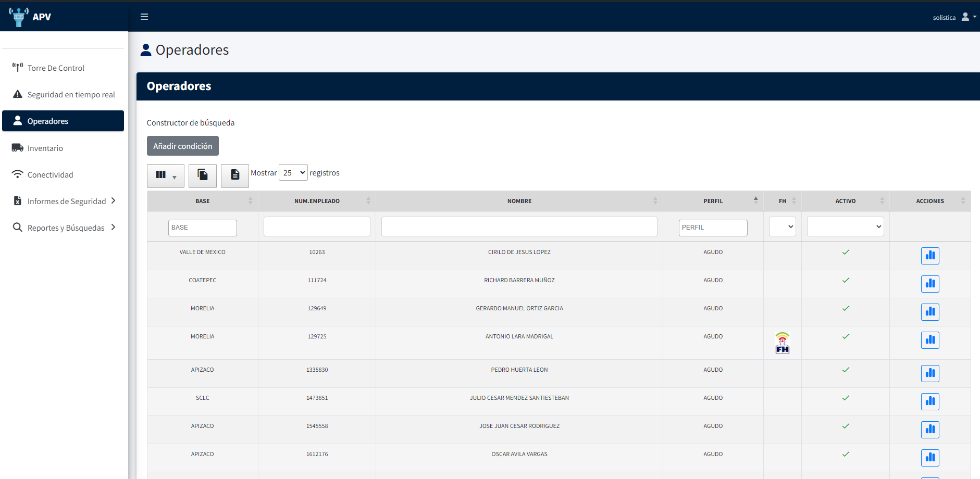Click active checkmark for PEDRO HUERTA LEON
Screen dimensions: 980x479
point(846,370)
